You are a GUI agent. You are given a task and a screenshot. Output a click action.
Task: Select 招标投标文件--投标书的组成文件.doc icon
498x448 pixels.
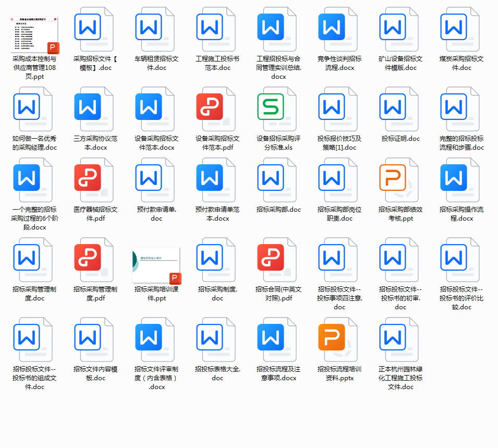pyautogui.click(x=33, y=340)
